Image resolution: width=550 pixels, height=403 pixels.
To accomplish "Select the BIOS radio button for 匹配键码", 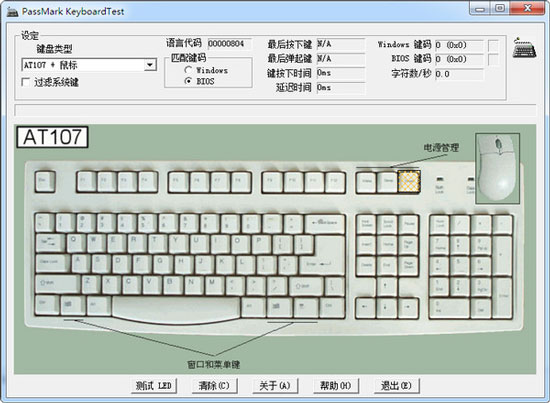I will coord(188,81).
